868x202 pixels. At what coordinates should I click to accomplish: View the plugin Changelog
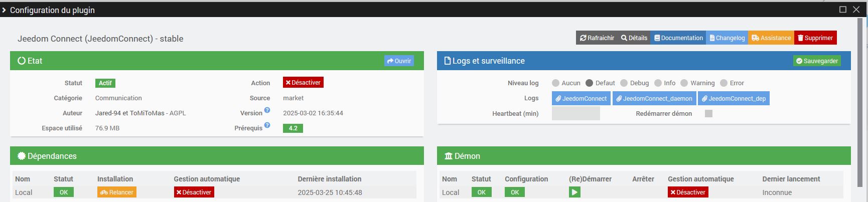[x=727, y=38]
